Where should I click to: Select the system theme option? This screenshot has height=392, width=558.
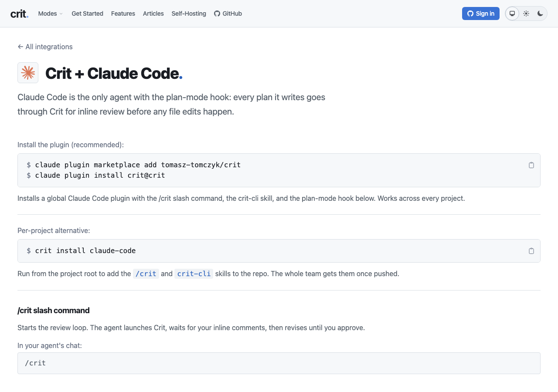coord(512,14)
